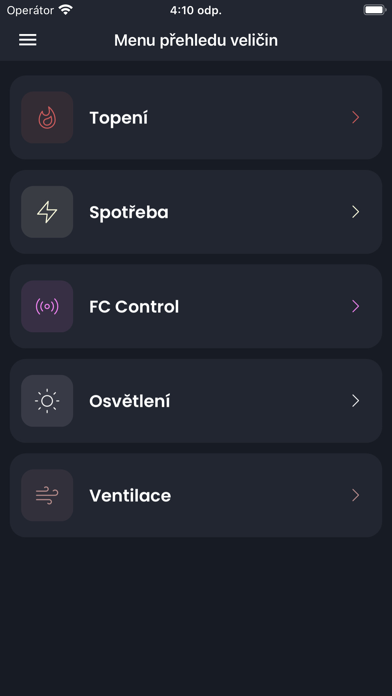The height and width of the screenshot is (696, 392).
Task: Open the hamburger menu
Action: coord(28,40)
